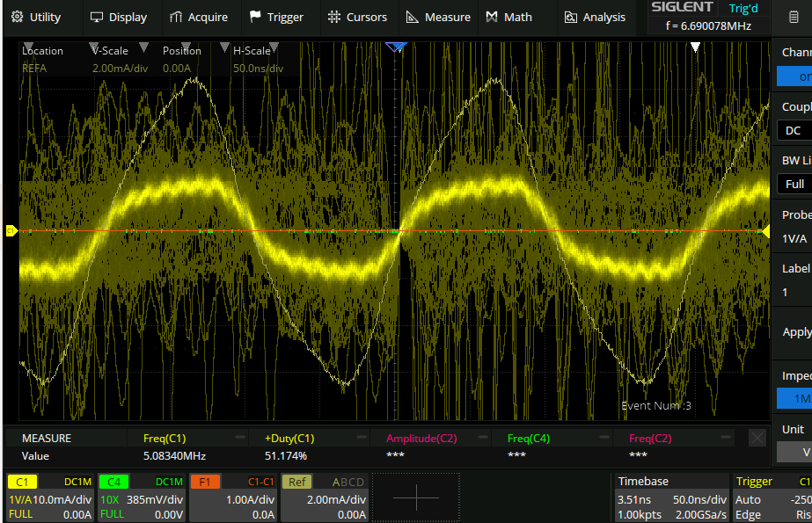Click the empty add-channel plus box

tap(415, 498)
